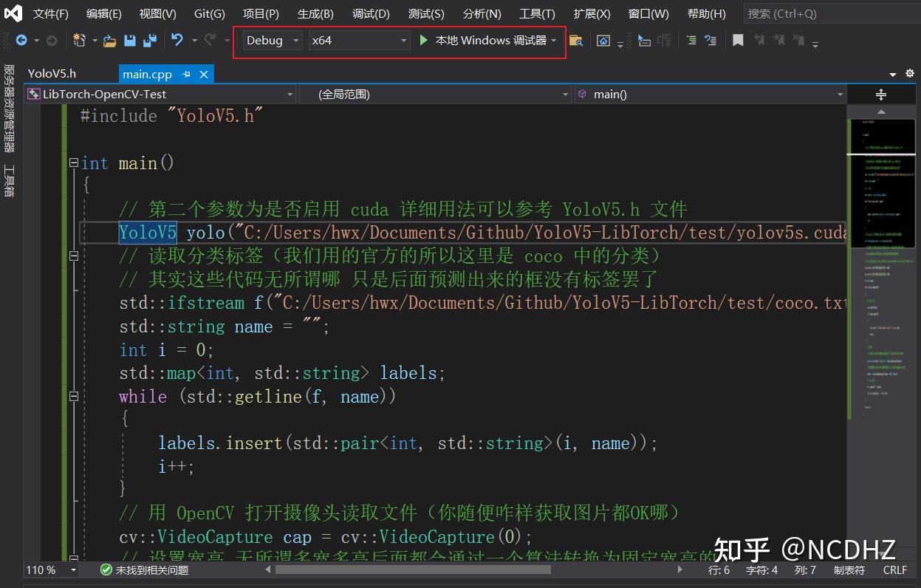Screen dimensions: 921x588
Task: Select the Navigate Backward arrow icon
Action: [x=22, y=40]
